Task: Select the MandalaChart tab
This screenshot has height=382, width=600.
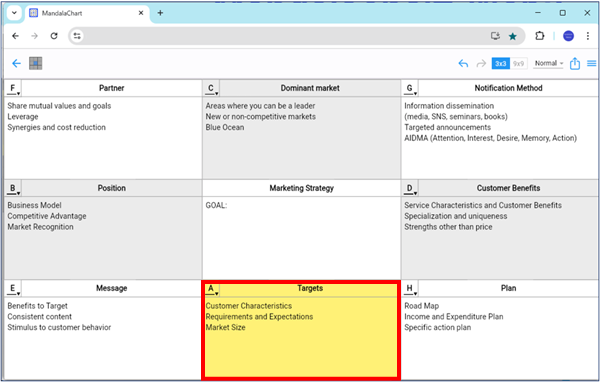Action: [x=87, y=13]
